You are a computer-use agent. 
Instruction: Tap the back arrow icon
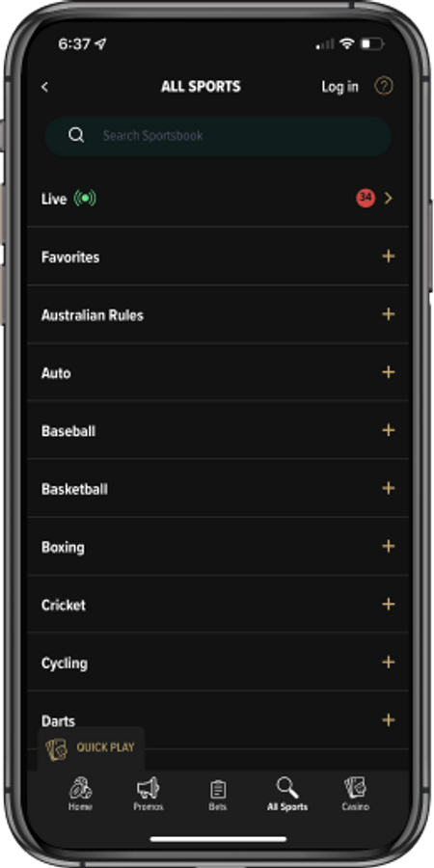(44, 87)
